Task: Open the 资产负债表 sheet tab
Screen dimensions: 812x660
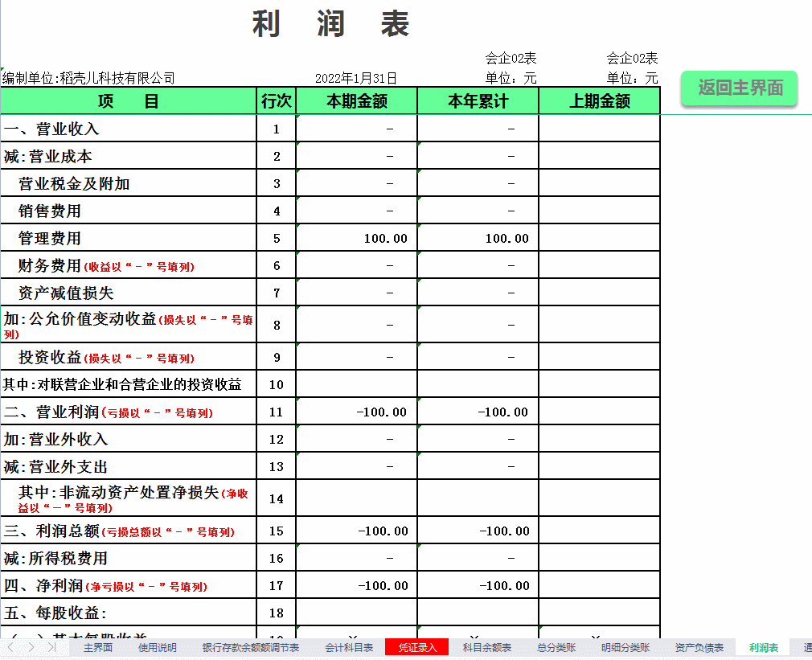Action: [x=699, y=647]
